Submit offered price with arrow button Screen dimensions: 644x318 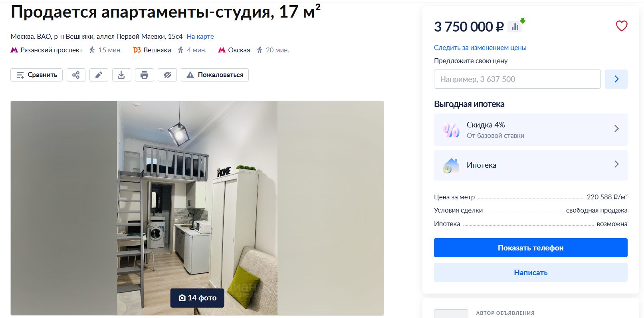click(616, 79)
